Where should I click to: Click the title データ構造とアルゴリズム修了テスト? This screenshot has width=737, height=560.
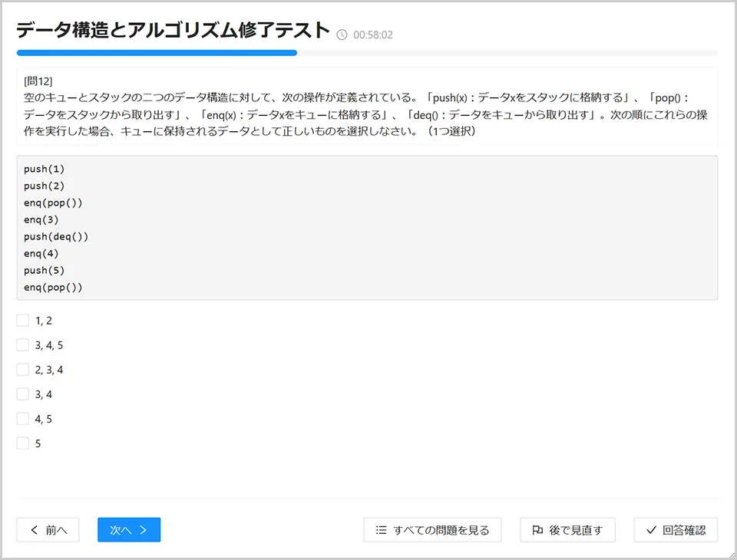coord(173,30)
